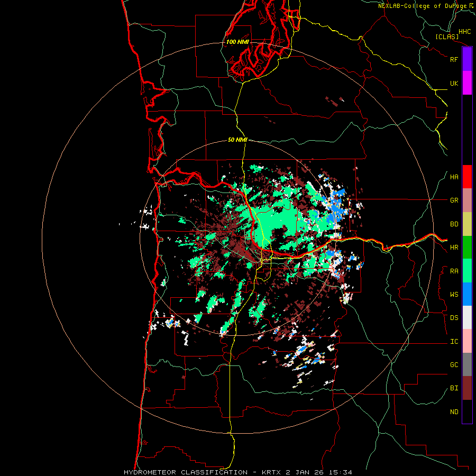
Task: Click the HR legend label
Action: tap(454, 248)
